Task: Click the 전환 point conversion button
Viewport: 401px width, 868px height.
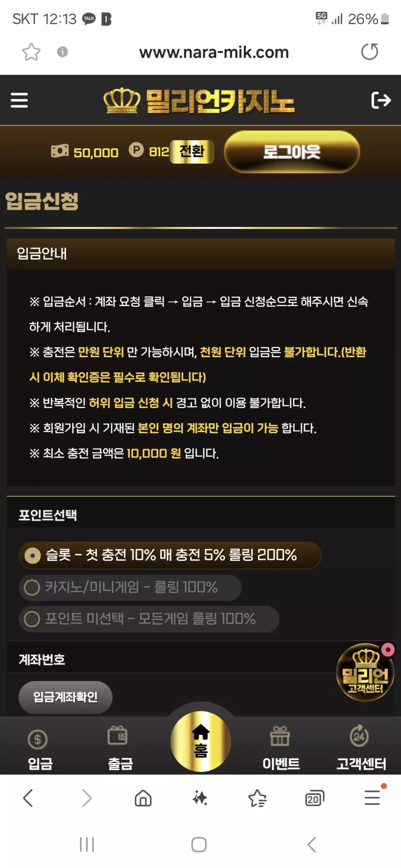Action: [x=192, y=152]
